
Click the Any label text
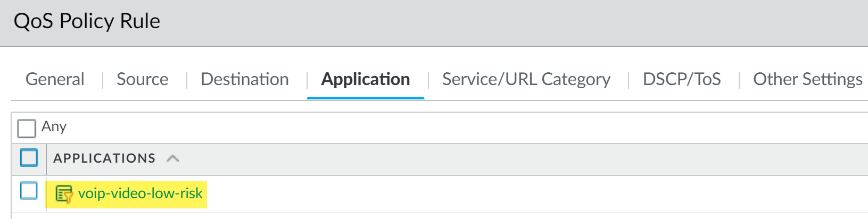click(54, 127)
